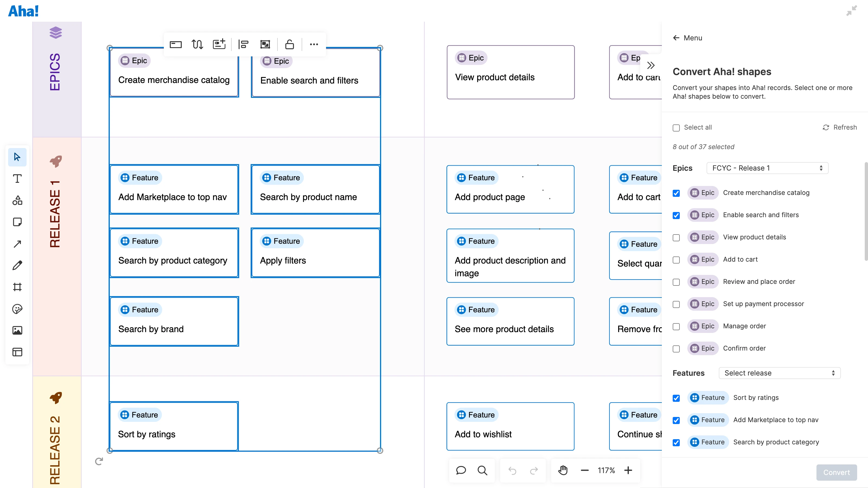Screen dimensions: 868x488
Task: Open the FCYC - Release 1 dropdown
Action: tap(767, 168)
